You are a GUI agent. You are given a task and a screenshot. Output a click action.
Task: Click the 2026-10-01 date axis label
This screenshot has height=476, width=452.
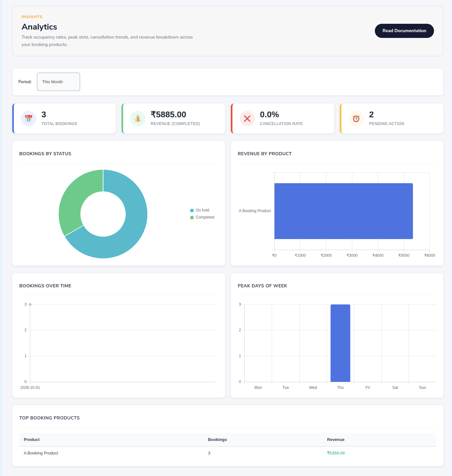[x=30, y=388]
